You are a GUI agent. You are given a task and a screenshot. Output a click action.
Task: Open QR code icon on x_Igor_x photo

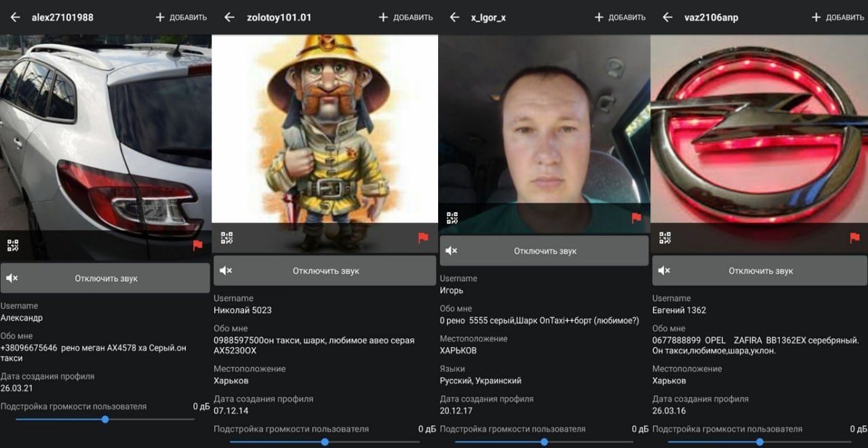[x=452, y=218]
